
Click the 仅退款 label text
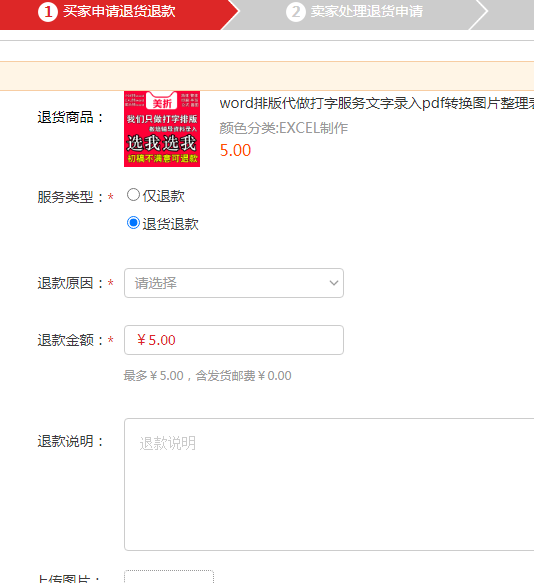[x=164, y=196]
